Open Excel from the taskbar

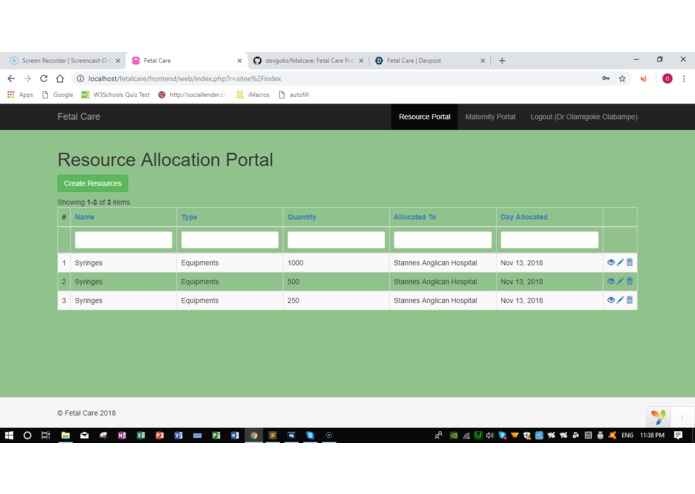coord(141,435)
